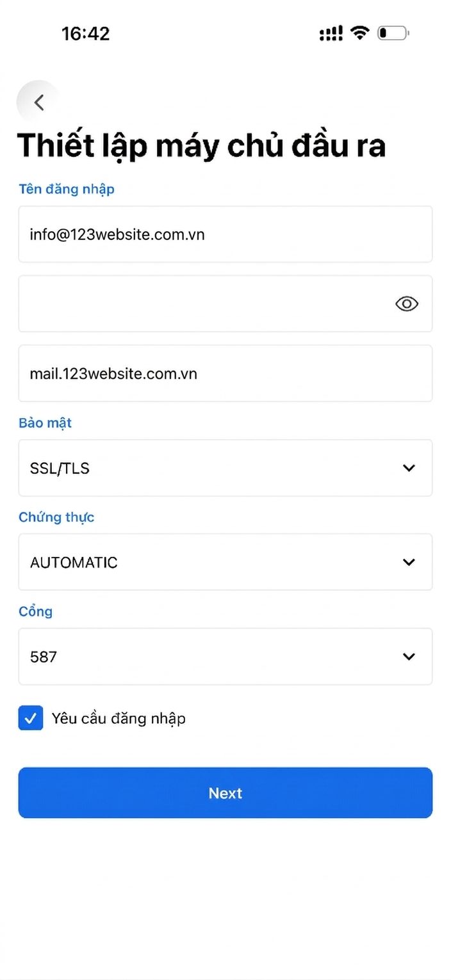
Task: Show password with the eye icon
Action: click(407, 304)
